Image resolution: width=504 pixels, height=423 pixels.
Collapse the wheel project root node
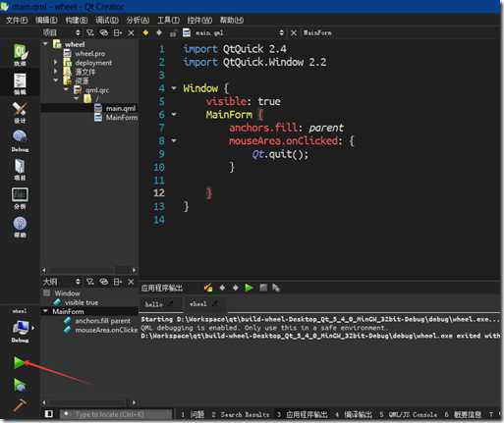coord(45,44)
